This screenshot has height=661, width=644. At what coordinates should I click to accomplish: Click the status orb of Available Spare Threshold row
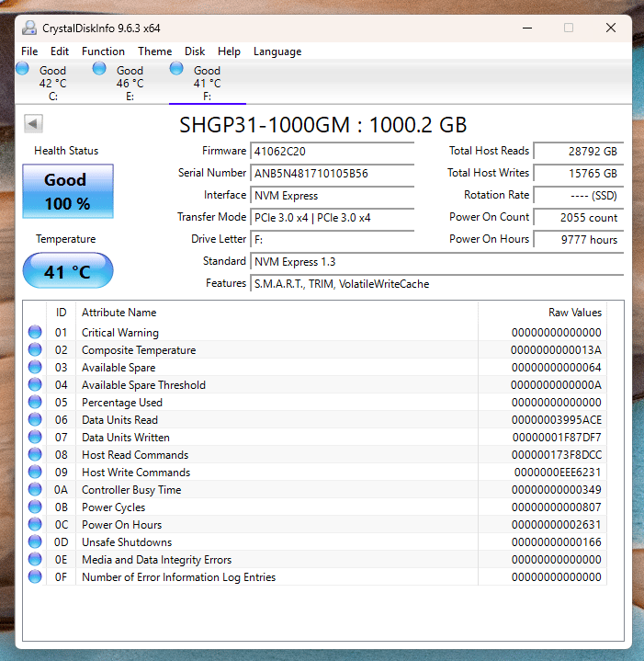tap(35, 384)
